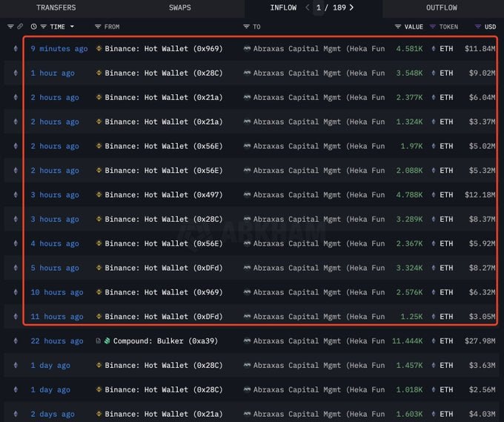Viewport: 504px width, 422px height.
Task: Go to next inflow page arrow
Action: tap(351, 7)
